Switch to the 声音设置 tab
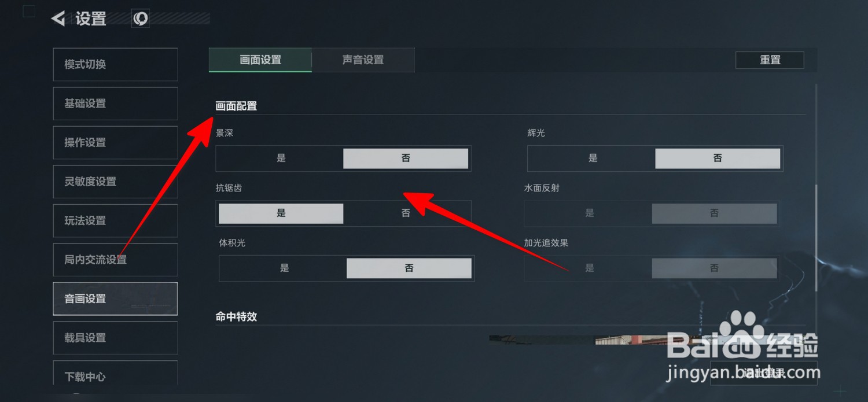 point(363,60)
